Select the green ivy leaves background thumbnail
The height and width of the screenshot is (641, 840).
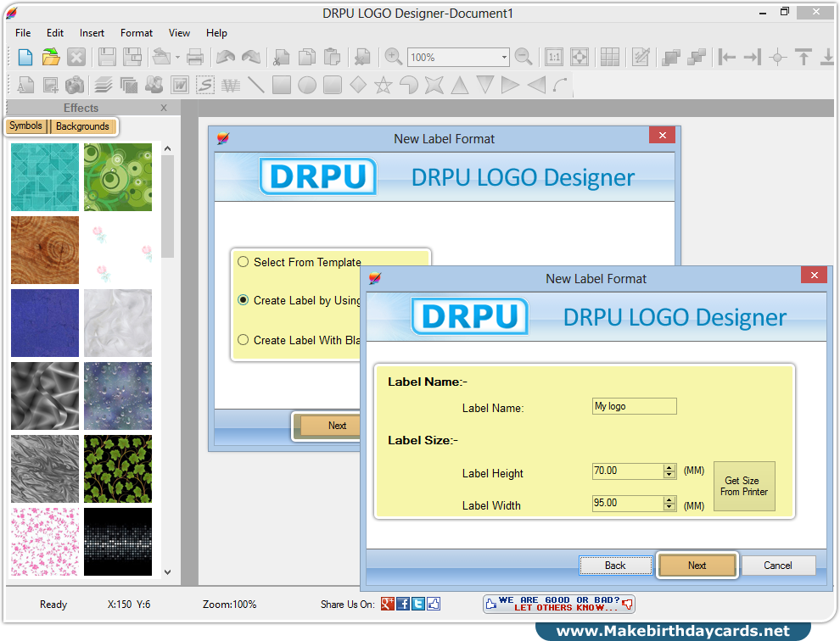pos(118,469)
